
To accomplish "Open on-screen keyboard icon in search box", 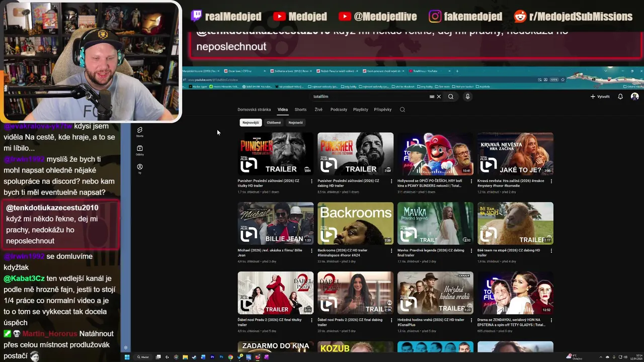I will (x=432, y=97).
